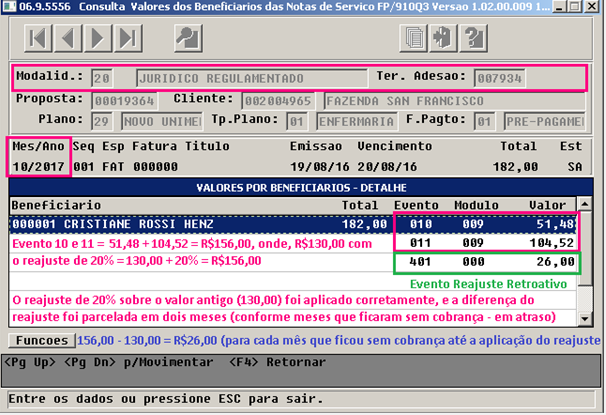Screen dimensions: 606x415
Task: Select the JURIDICO REGULAMENTADO field
Action: coord(252,78)
